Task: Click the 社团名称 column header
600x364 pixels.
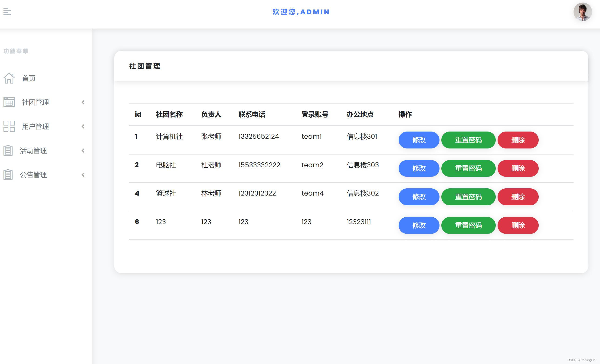Action: [x=169, y=114]
